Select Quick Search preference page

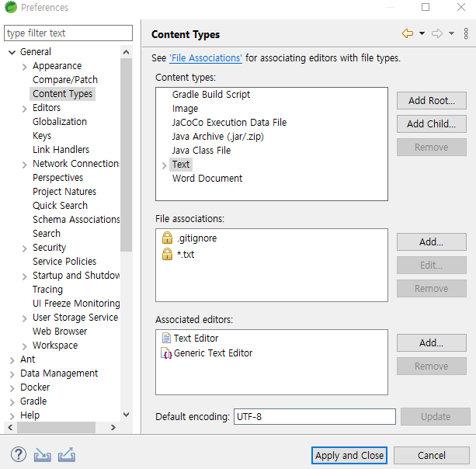point(60,205)
